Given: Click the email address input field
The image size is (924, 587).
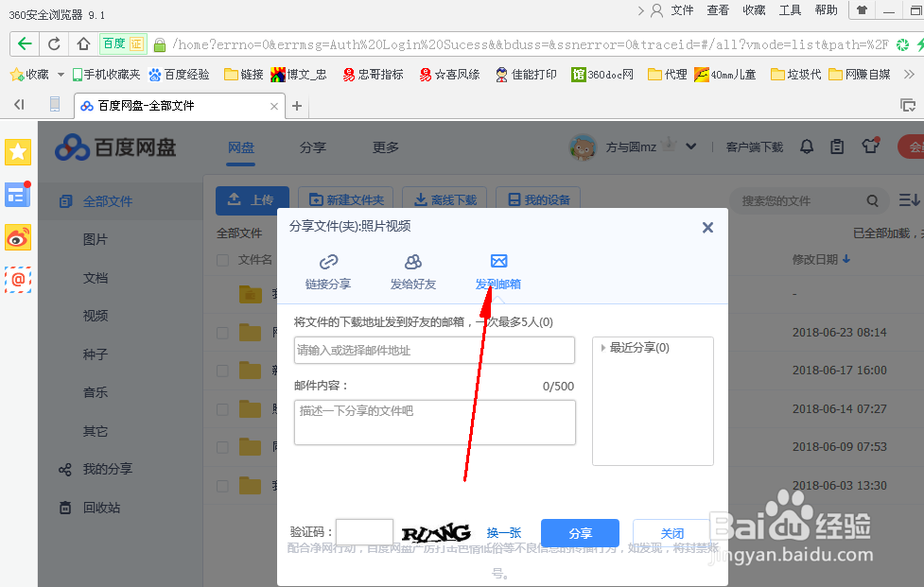Looking at the screenshot, I should tap(434, 351).
